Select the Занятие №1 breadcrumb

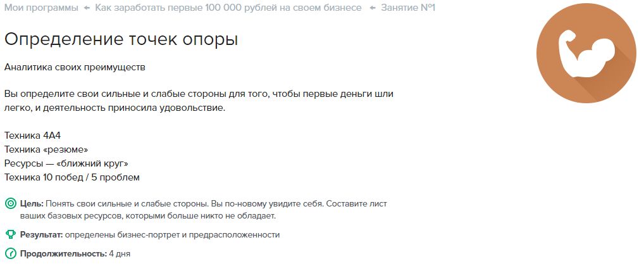(x=408, y=8)
